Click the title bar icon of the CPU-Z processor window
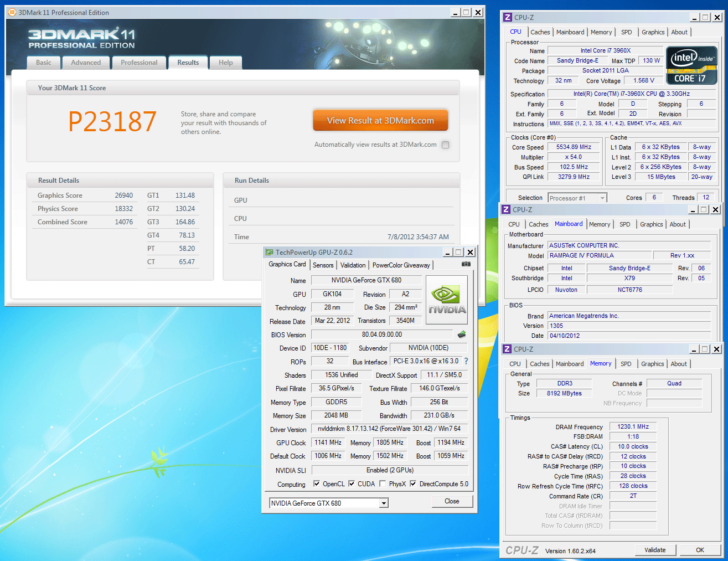The height and width of the screenshot is (561, 728). [508, 17]
